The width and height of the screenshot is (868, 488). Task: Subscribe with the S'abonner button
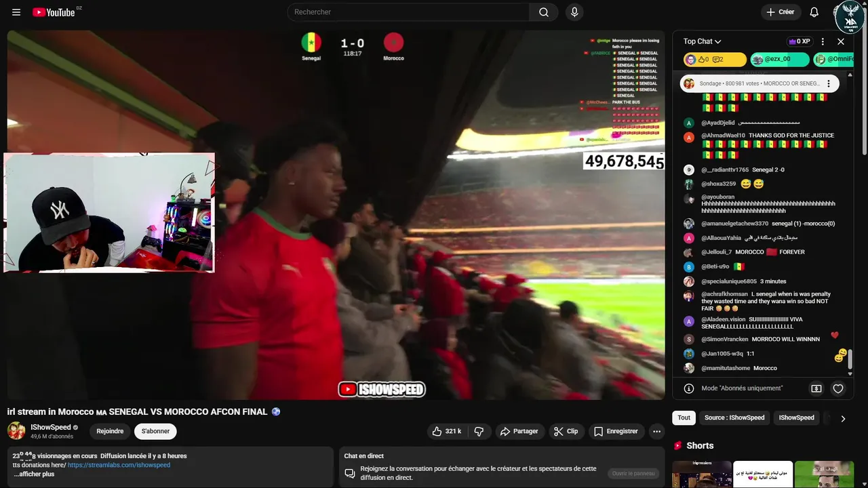[155, 431]
